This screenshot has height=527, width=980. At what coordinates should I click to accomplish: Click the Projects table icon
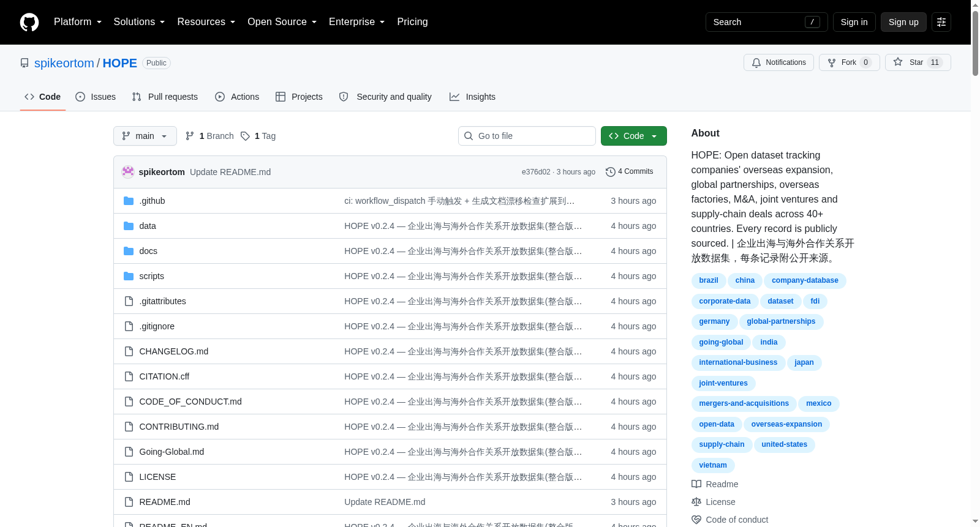281,97
